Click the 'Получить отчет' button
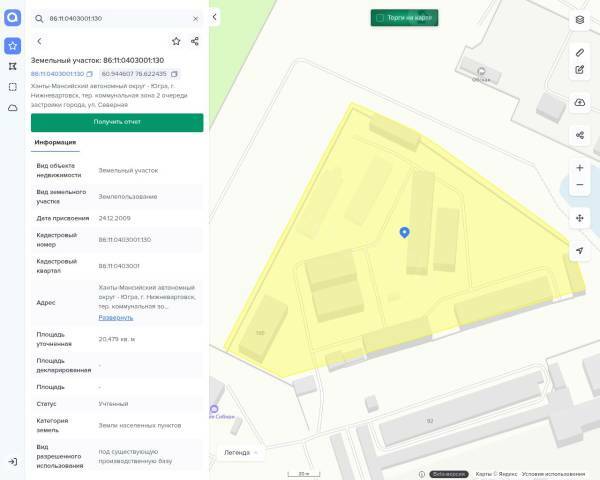This screenshot has width=600, height=480. pos(117,121)
